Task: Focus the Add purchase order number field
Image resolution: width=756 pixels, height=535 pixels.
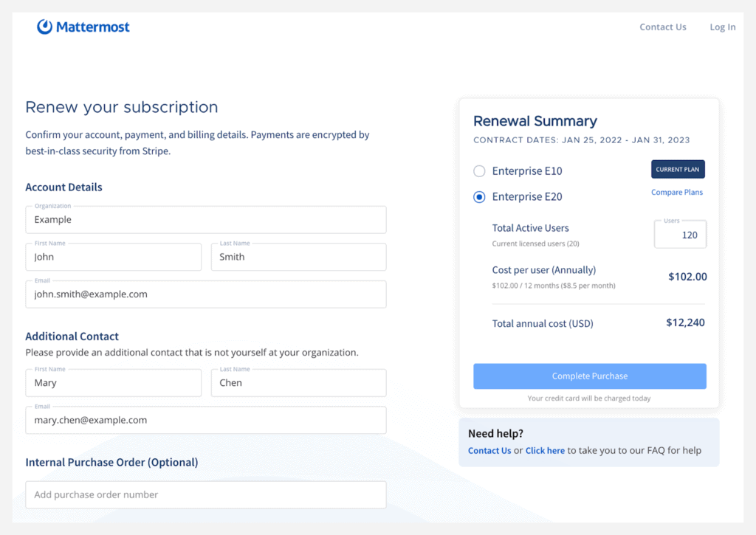Action: (x=206, y=494)
